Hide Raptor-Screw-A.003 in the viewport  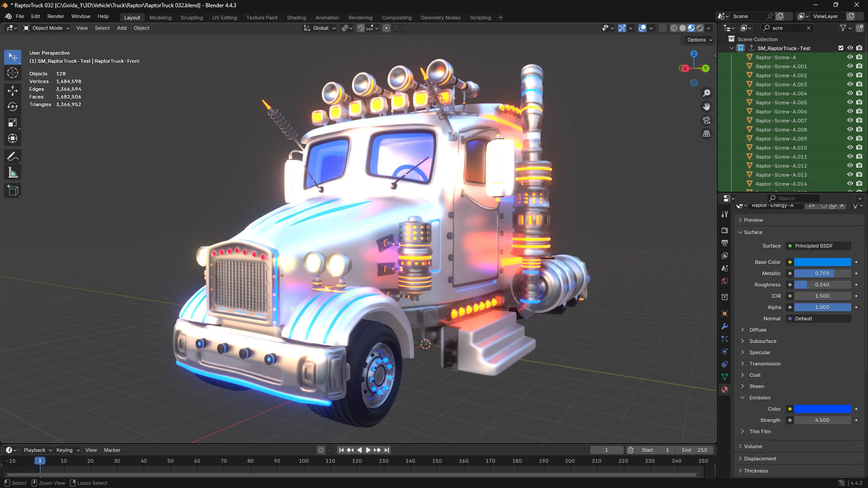point(850,84)
